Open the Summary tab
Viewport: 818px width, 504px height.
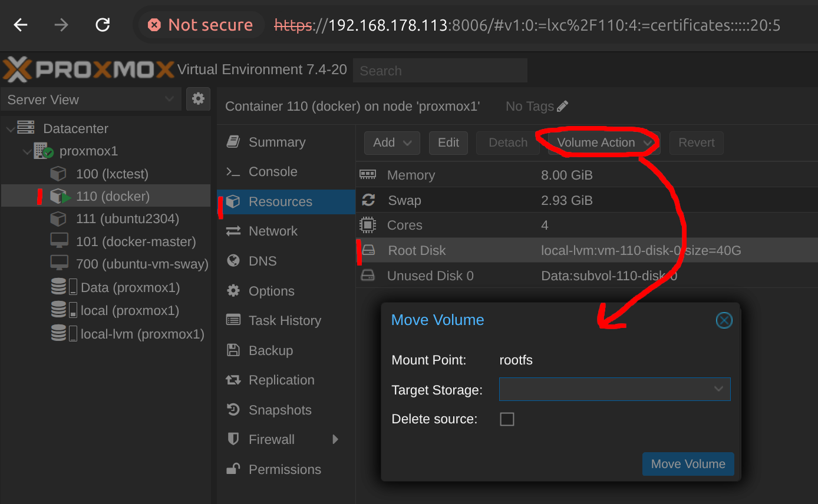point(286,142)
